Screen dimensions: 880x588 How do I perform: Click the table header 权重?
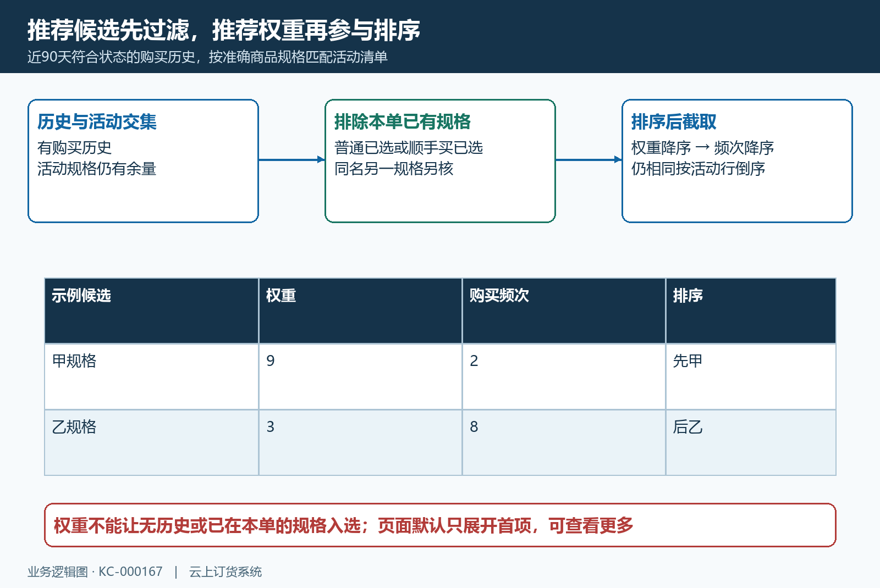pyautogui.click(x=361, y=311)
